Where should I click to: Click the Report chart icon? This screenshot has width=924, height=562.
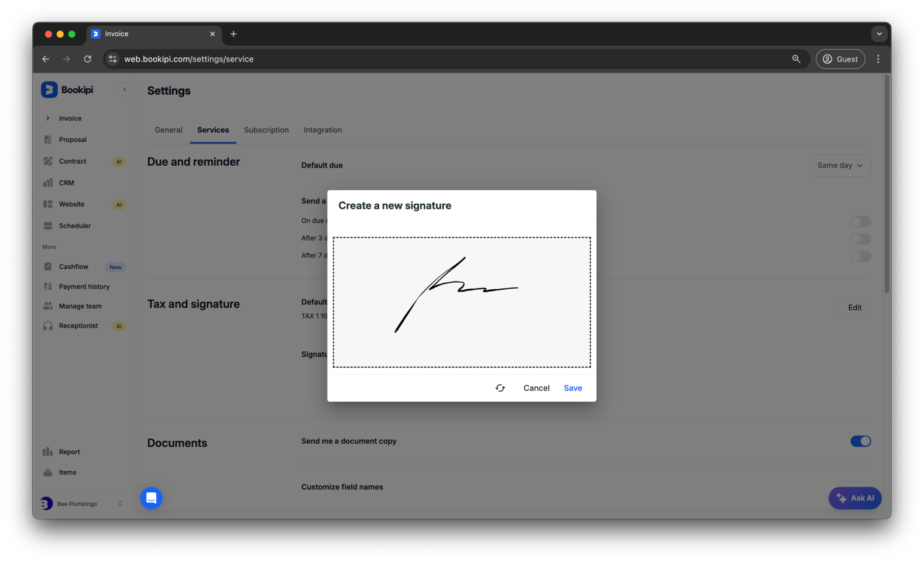click(x=48, y=452)
